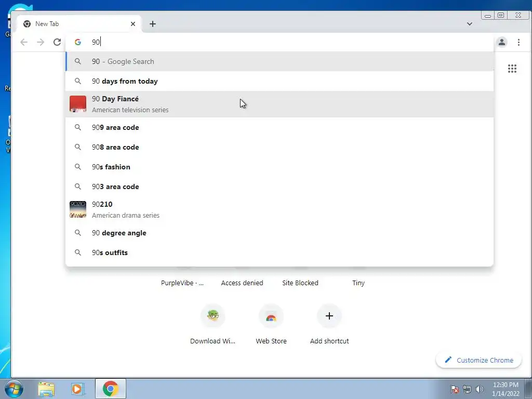532x399 pixels.
Task: Select the '90210' drama series suggestion
Action: pos(280,209)
